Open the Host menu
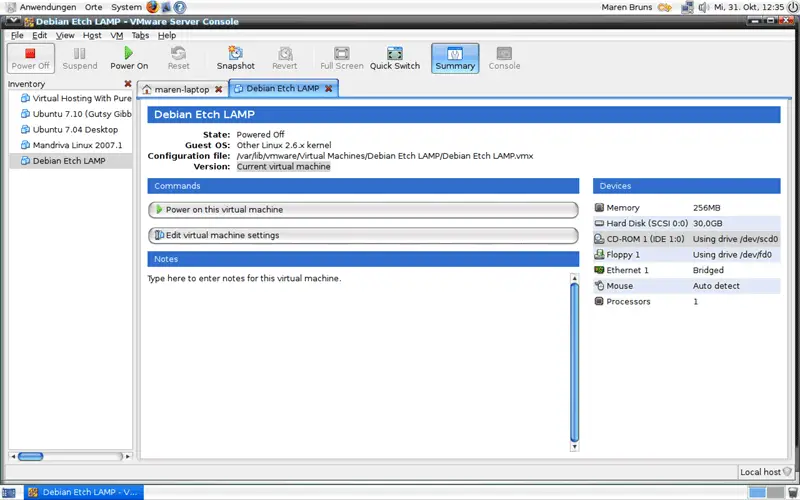This screenshot has width=800, height=500. pyautogui.click(x=92, y=35)
